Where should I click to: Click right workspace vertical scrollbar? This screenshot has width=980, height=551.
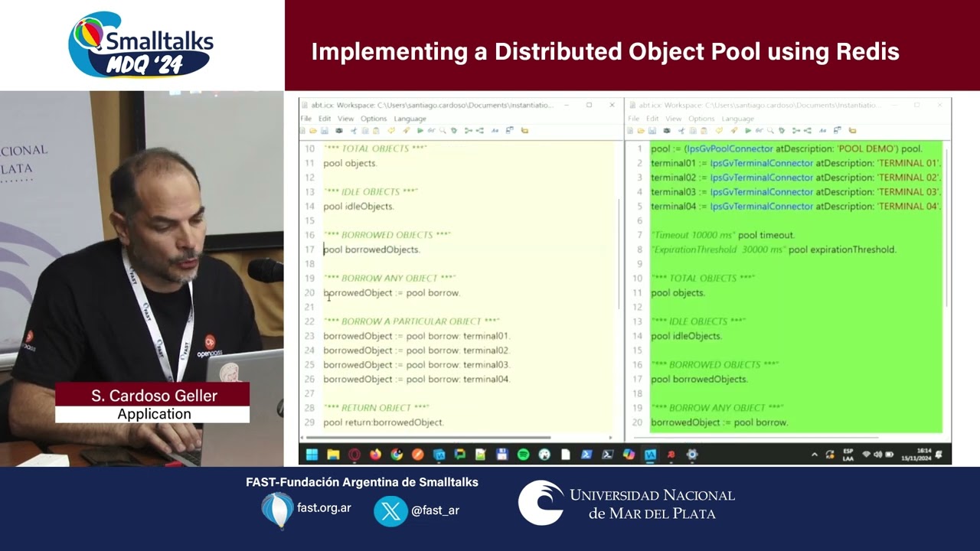tap(947, 227)
